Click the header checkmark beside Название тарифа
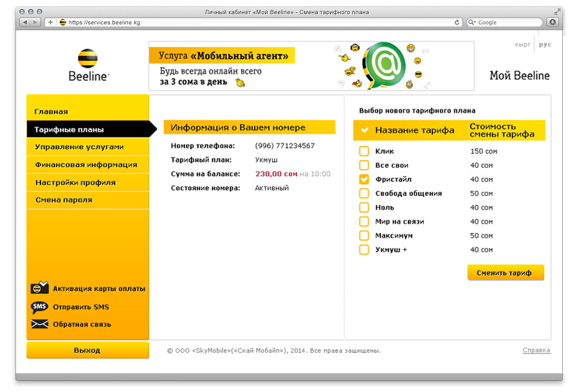 coord(365,130)
